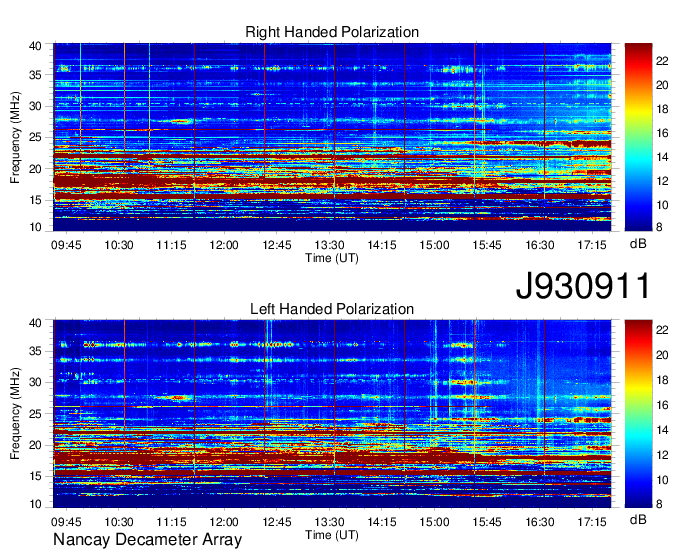Click the Time (UT) label under top plot

(x=332, y=258)
